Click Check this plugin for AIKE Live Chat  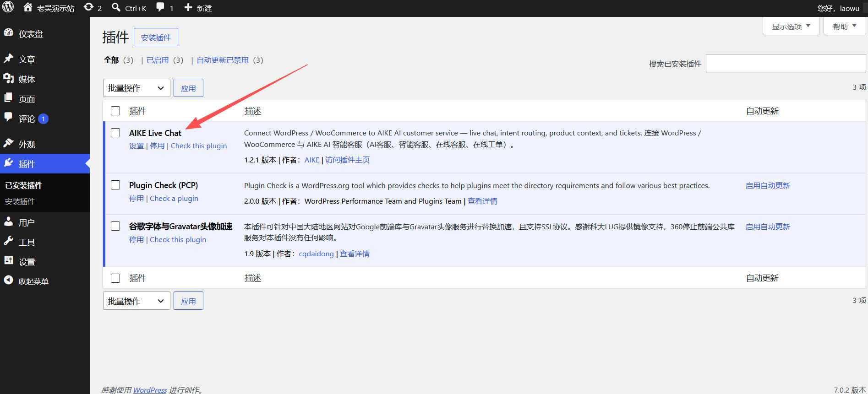pyautogui.click(x=199, y=146)
